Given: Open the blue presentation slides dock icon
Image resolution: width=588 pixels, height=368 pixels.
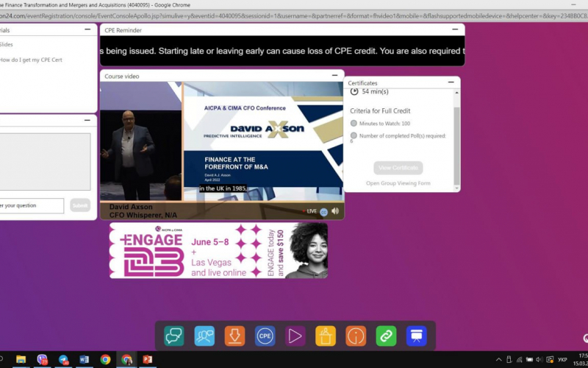Looking at the screenshot, I should pos(416,336).
